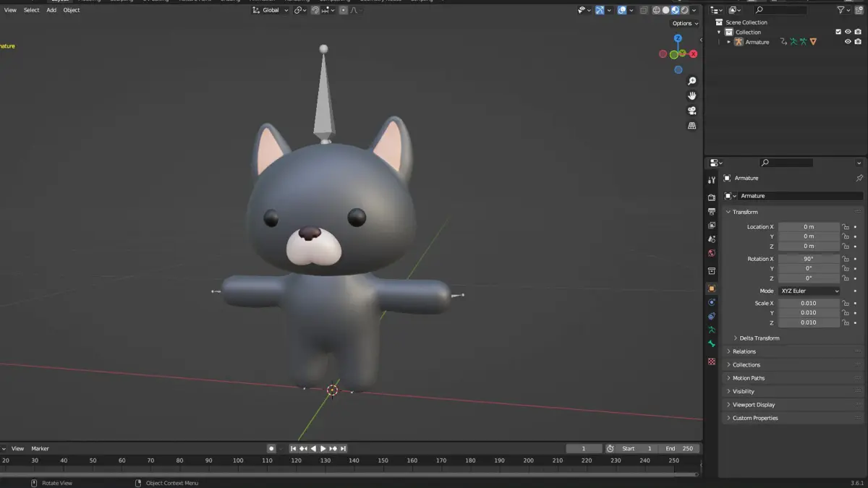Open the XYZ Euler rotation mode dropdown
868x488 pixels.
click(x=809, y=291)
